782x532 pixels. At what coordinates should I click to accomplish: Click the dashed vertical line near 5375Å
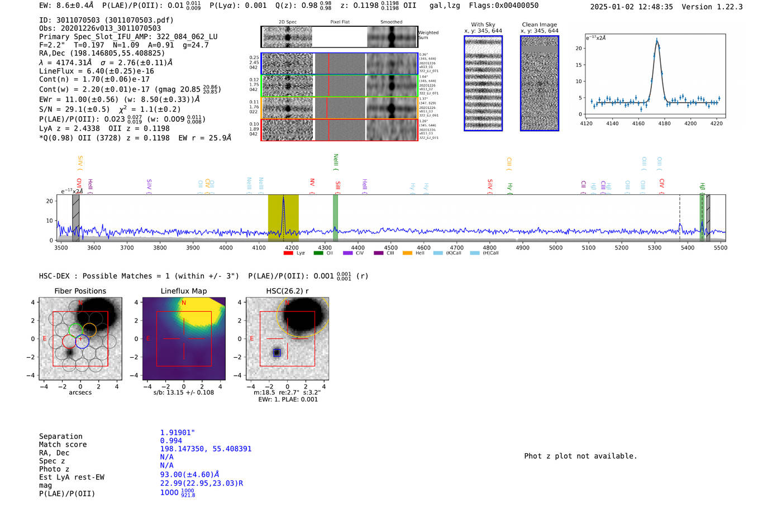(680, 217)
